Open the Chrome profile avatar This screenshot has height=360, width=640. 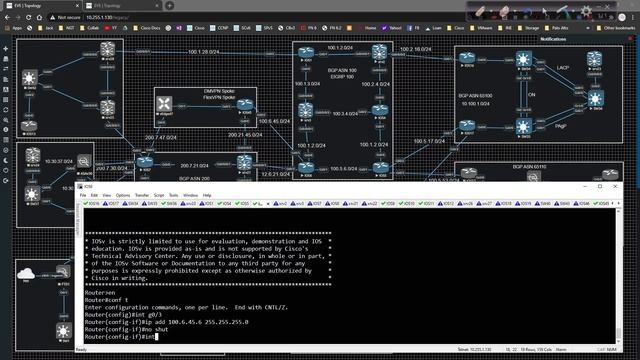tap(622, 18)
